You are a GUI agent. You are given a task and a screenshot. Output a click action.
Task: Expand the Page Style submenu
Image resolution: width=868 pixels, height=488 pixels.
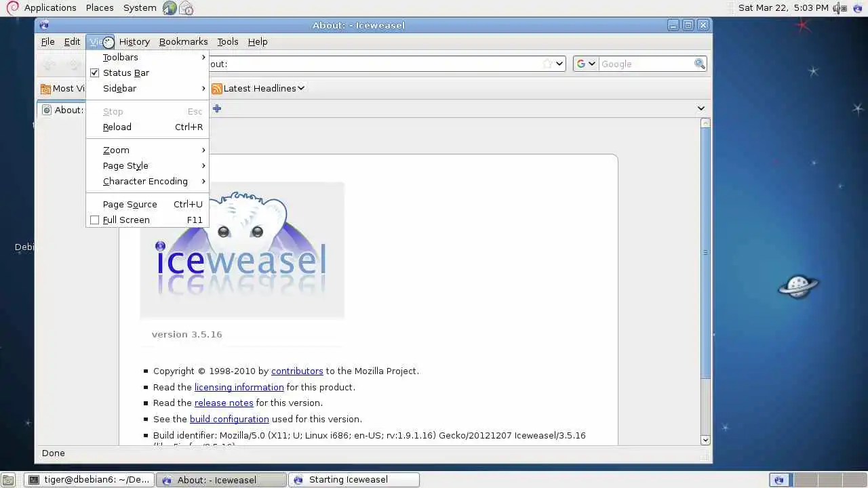click(x=147, y=165)
